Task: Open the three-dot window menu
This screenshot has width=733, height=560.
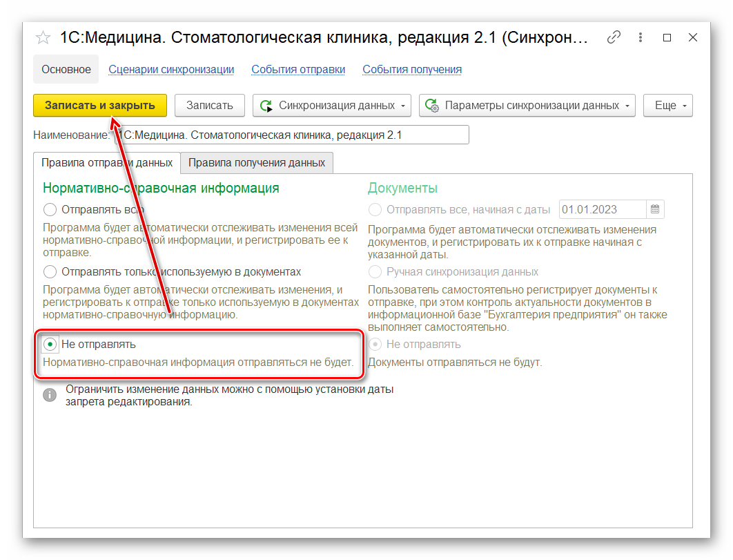Action: [x=641, y=37]
